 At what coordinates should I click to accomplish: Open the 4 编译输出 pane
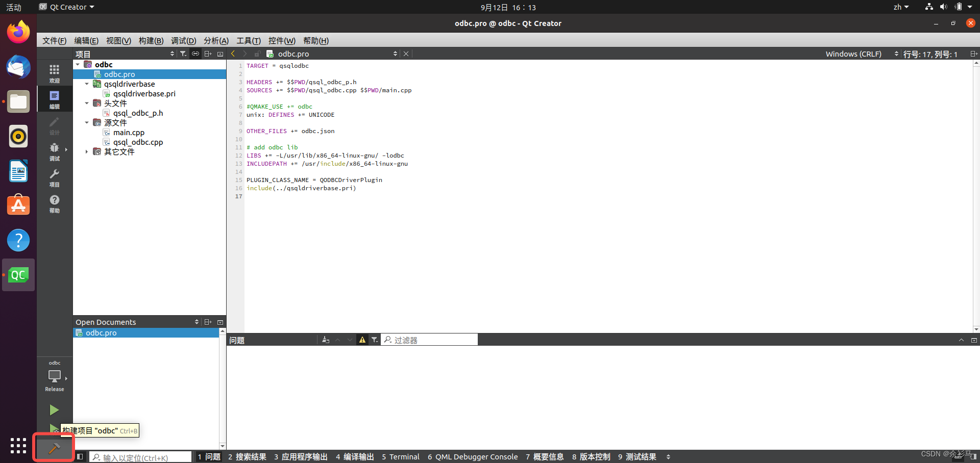click(x=355, y=456)
